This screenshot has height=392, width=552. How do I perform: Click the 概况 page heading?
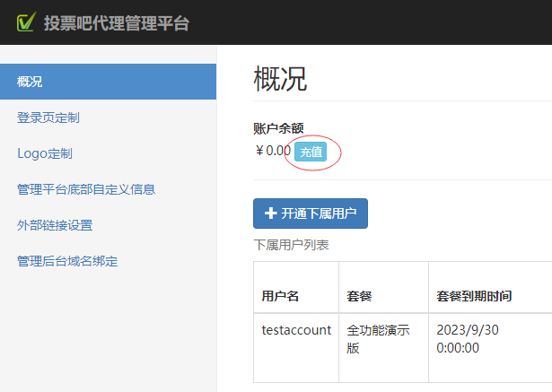(280, 79)
